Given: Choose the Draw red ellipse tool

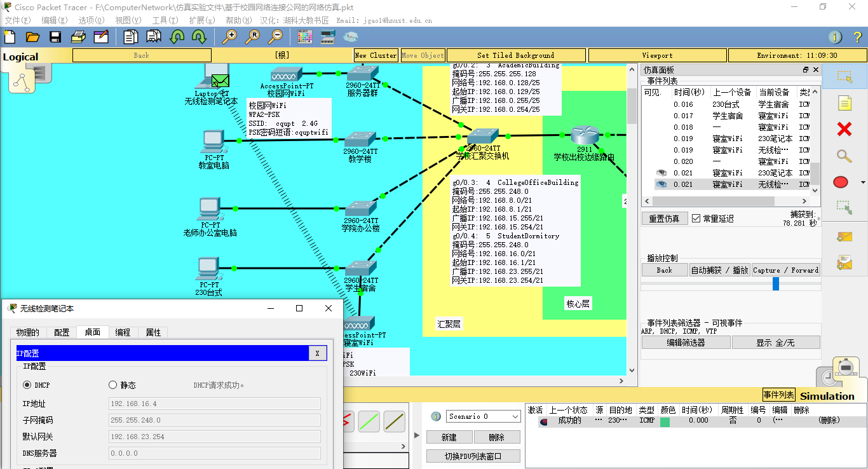Looking at the screenshot, I should click(841, 182).
